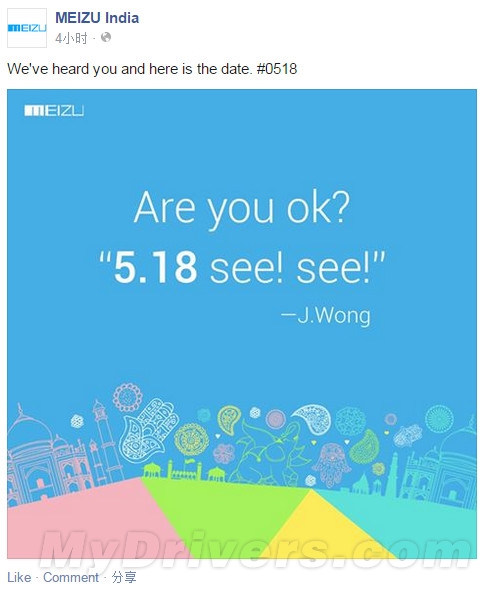The height and width of the screenshot is (589, 485).
Task: Click the Comment link
Action: click(x=71, y=577)
